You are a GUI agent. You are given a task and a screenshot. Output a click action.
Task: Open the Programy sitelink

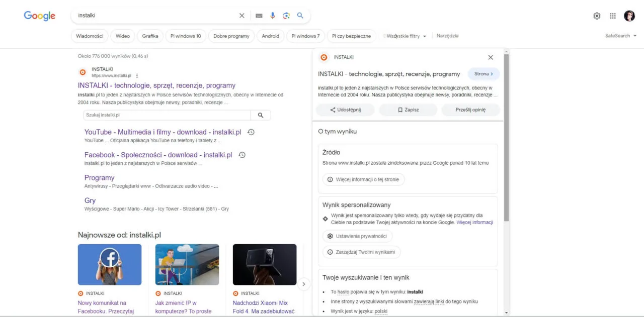point(99,178)
